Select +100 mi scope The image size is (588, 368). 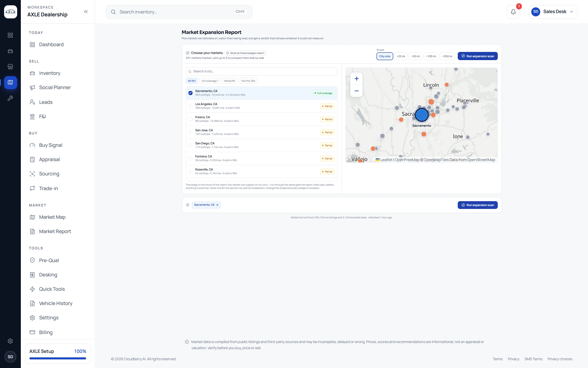[x=431, y=56]
